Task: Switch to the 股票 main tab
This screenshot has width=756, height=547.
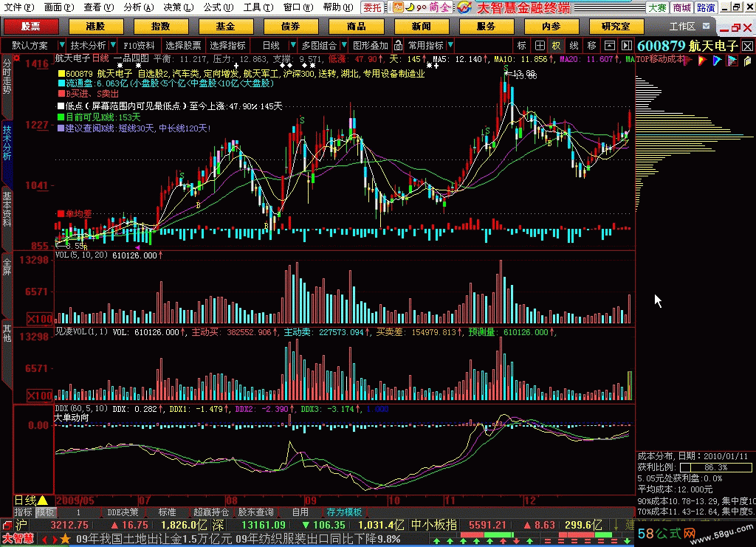Action: coord(31,27)
